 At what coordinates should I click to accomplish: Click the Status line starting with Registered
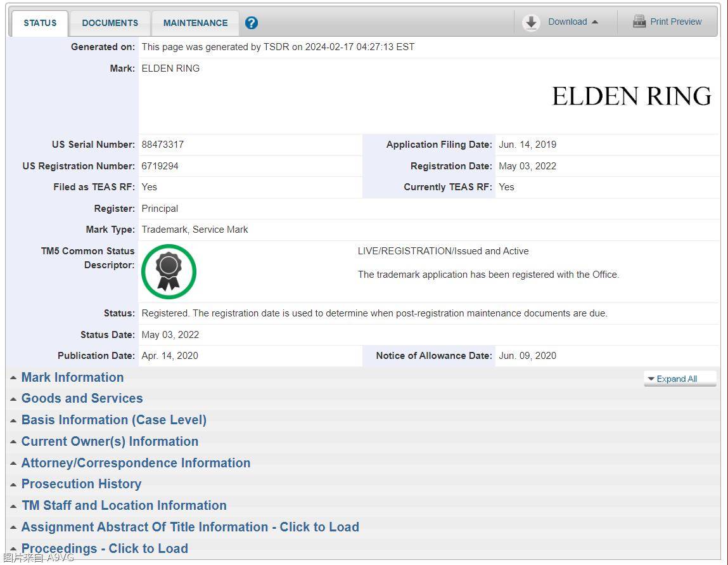tap(374, 313)
